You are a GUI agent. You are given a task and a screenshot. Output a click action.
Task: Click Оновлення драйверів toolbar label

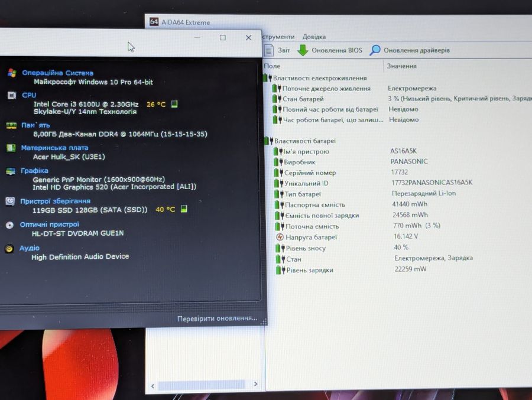tap(416, 50)
